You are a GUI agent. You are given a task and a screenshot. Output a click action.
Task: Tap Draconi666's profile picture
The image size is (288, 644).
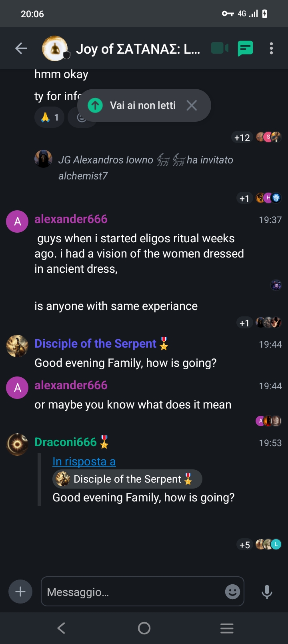coord(17,444)
